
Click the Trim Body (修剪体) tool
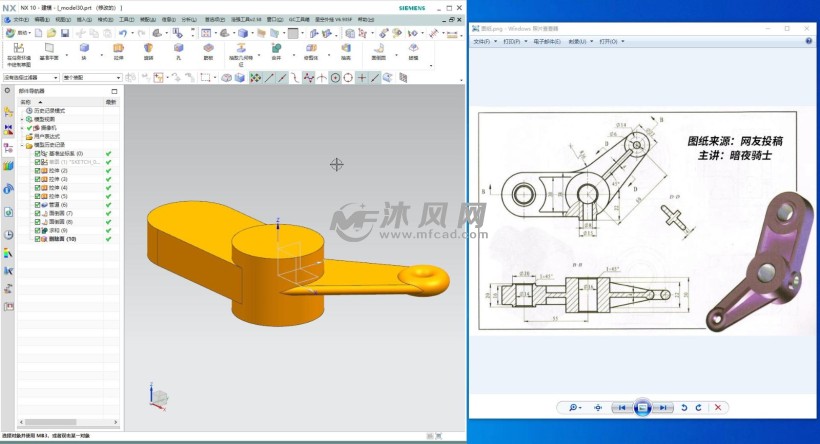pos(311,52)
